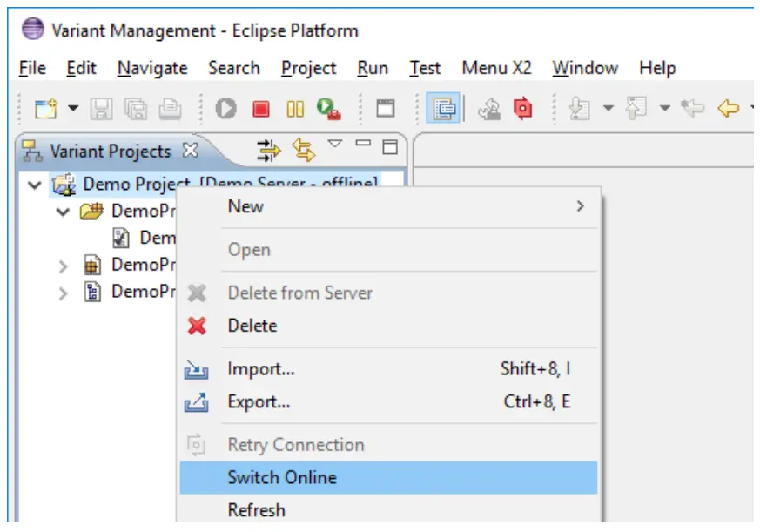
Task: Click the grey sync arrows toolbar icon
Action: tap(489, 109)
